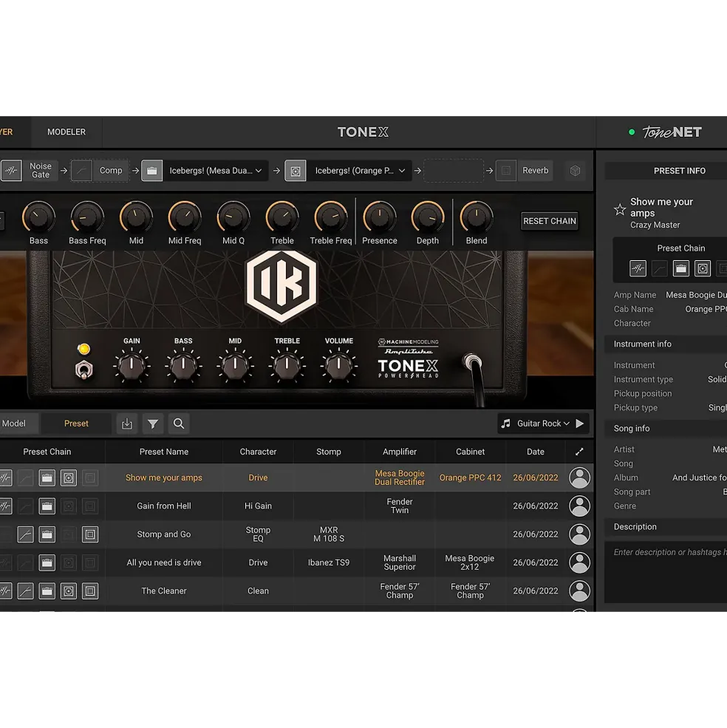
Task: Play the Guitar Rock demo track
Action: [x=580, y=423]
